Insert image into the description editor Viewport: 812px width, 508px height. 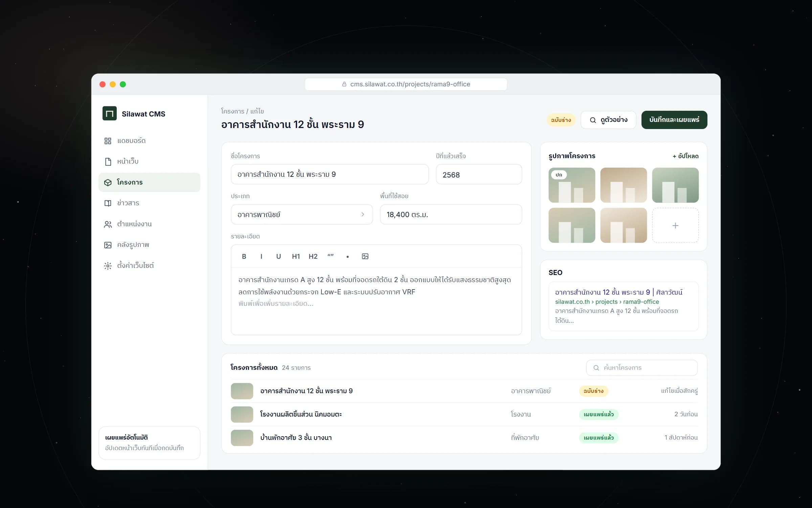[365, 256]
